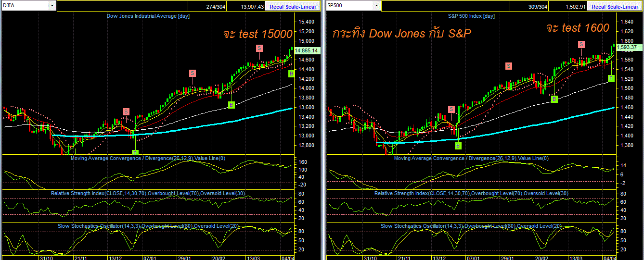Click the 29/01 date label on DJIA chart
644x260 pixels.
(x=184, y=257)
